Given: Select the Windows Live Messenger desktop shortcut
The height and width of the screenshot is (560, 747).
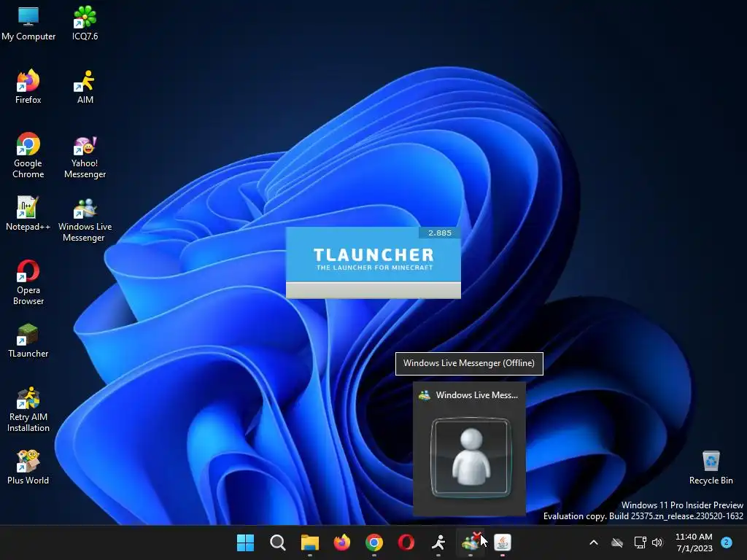Looking at the screenshot, I should pos(85,219).
